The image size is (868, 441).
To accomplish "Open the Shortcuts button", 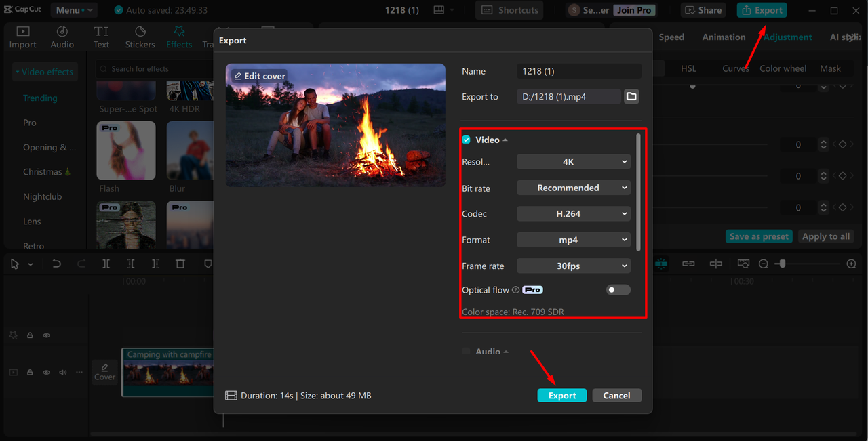I will click(510, 10).
